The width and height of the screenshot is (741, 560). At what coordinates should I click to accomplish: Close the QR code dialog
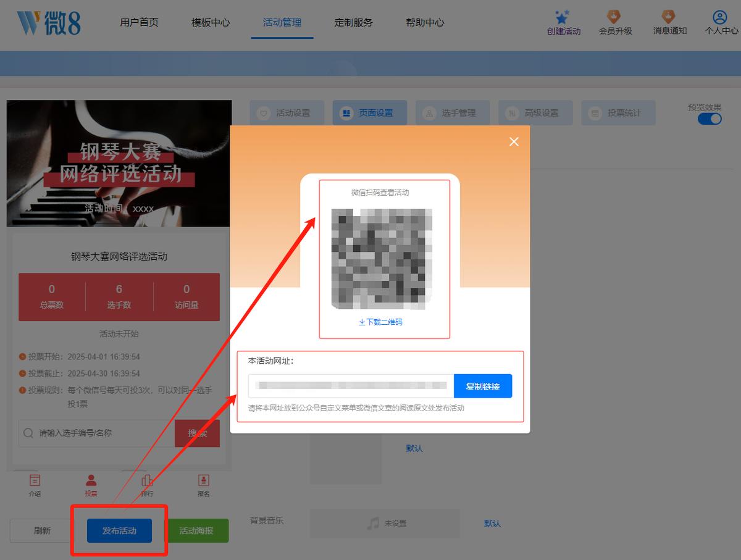514,142
